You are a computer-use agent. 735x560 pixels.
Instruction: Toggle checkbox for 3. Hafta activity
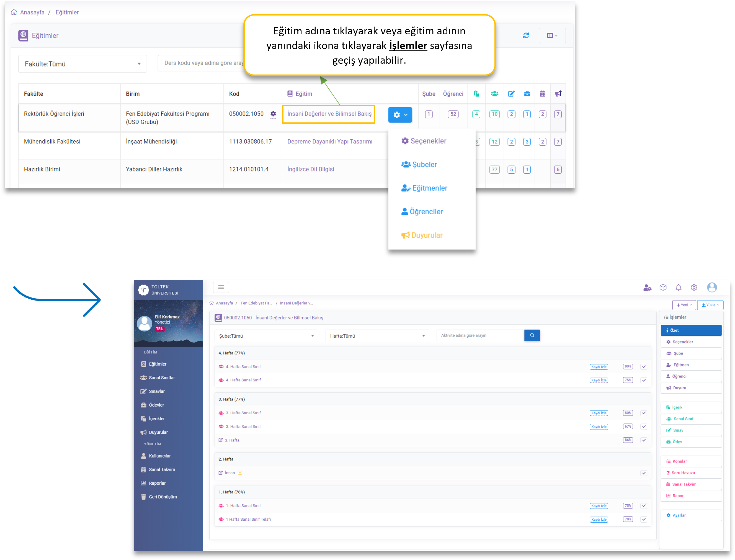point(644,440)
